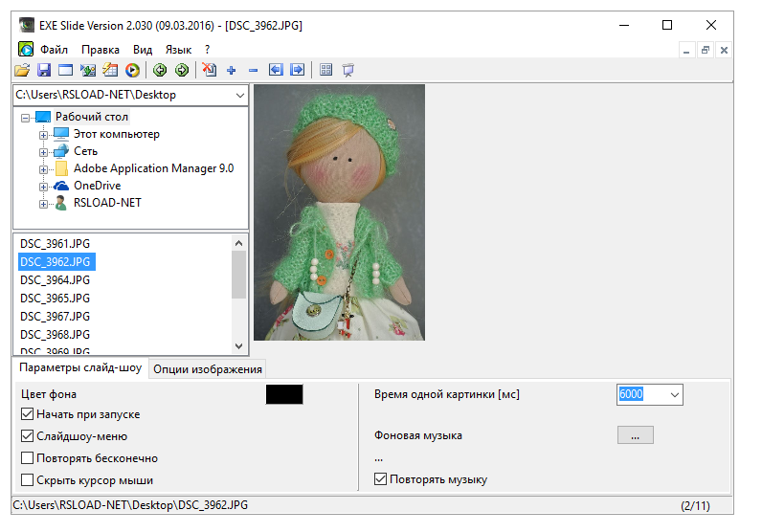Open the Вид menu

[143, 50]
